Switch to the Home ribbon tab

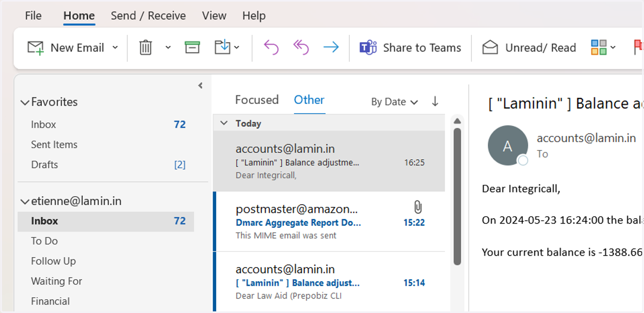[x=79, y=16]
